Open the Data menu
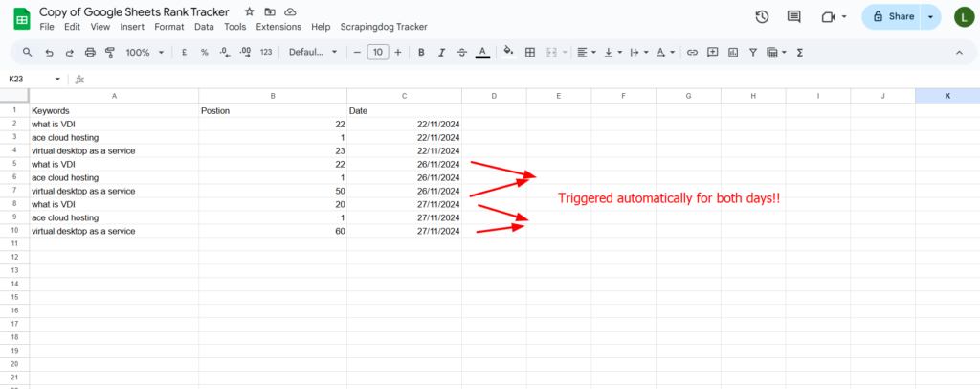The image size is (980, 389). point(204,27)
